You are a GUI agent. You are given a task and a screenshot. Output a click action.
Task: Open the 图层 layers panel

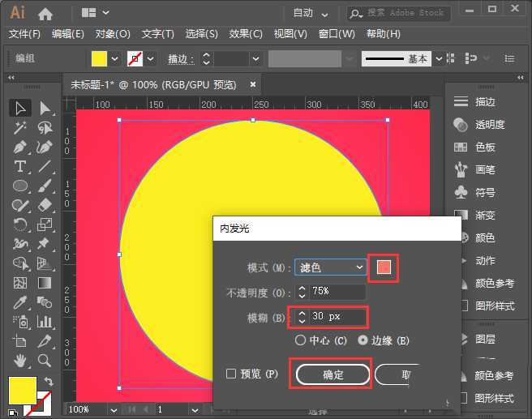pos(485,339)
